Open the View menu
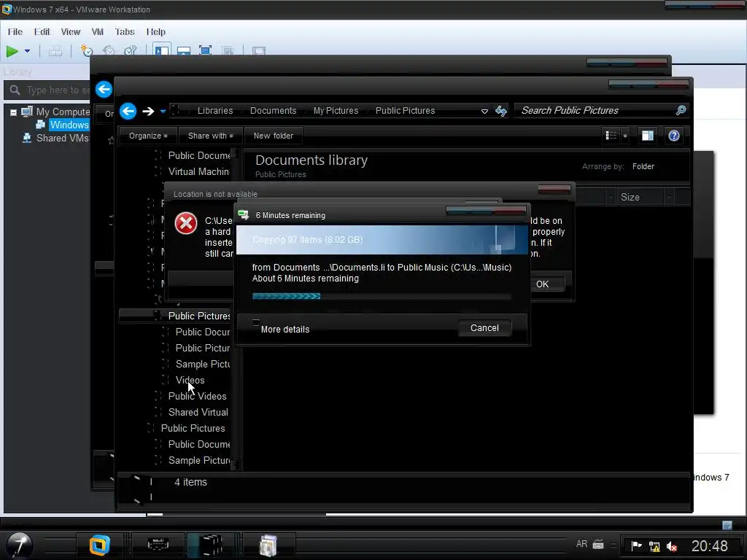 (71, 32)
